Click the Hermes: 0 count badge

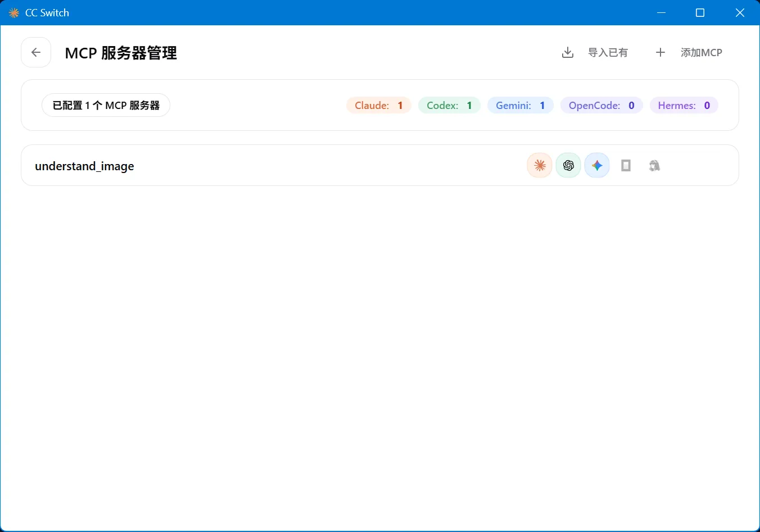tap(684, 105)
